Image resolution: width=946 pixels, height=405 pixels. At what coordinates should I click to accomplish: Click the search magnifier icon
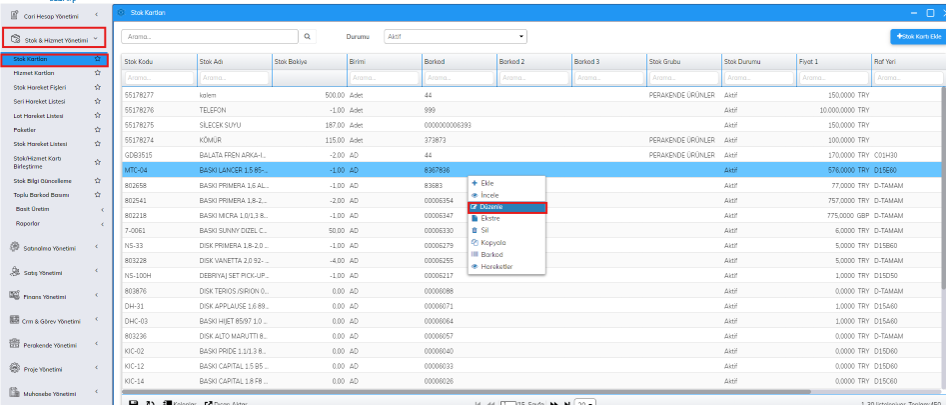(308, 36)
